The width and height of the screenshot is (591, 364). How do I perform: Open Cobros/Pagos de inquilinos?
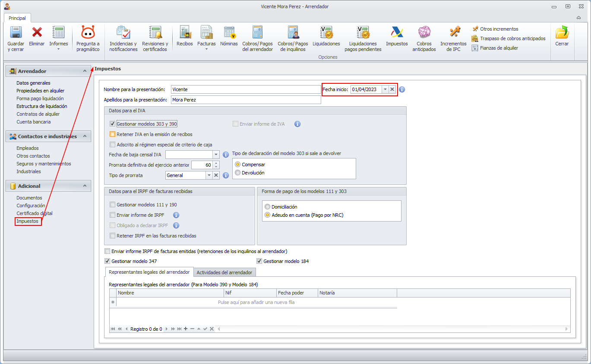(x=293, y=32)
